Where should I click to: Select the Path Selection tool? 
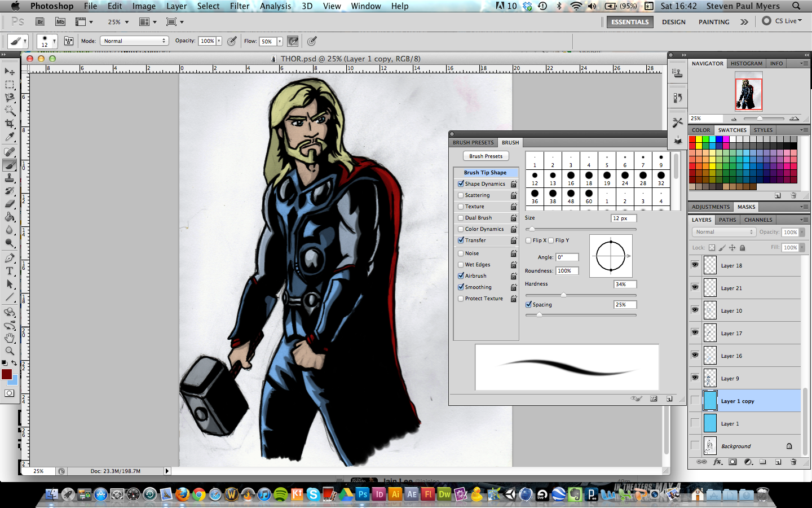click(x=10, y=284)
